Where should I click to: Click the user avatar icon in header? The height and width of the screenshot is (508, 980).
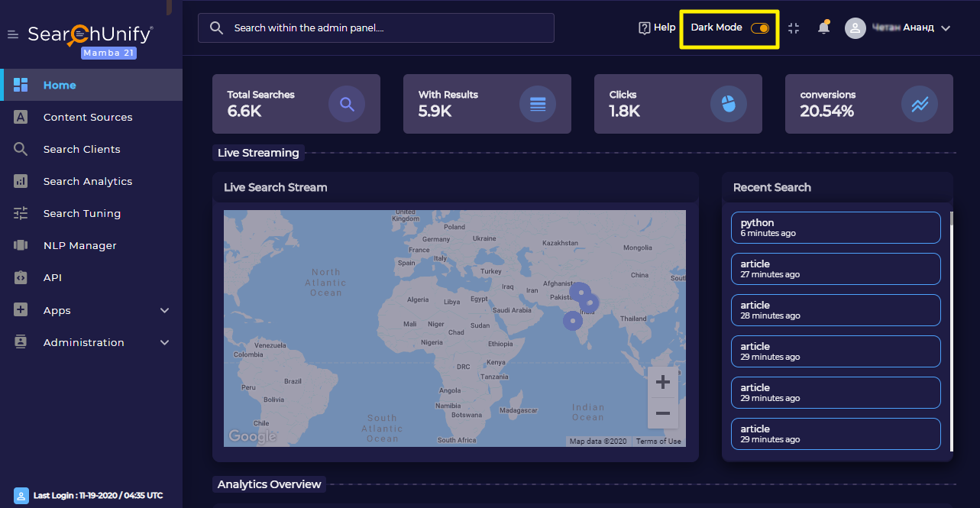click(855, 28)
